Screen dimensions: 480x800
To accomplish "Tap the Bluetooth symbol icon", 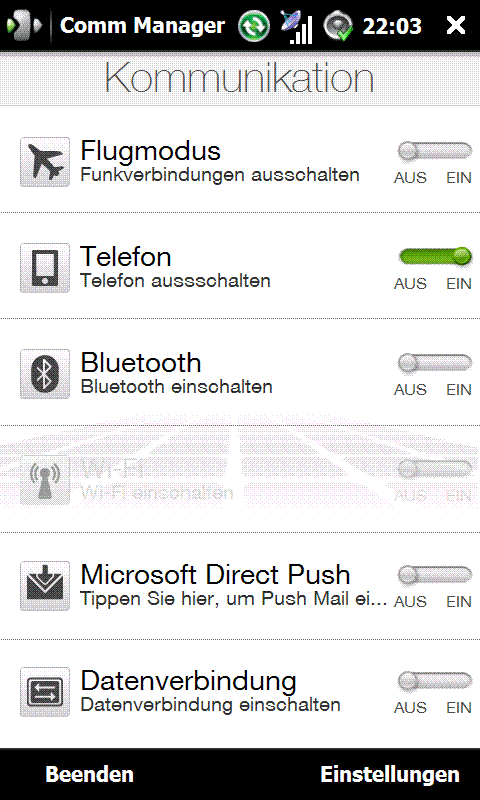I will [x=45, y=374].
